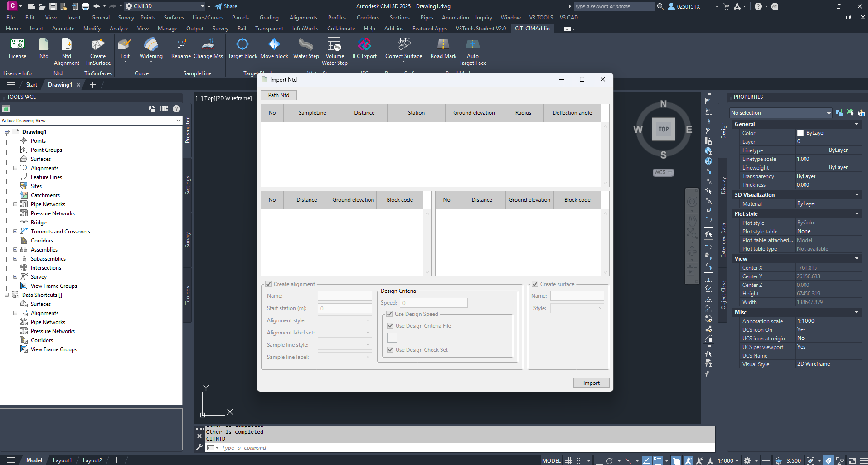The width and height of the screenshot is (868, 465).
Task: Open the customization wrench icon at command line
Action: [199, 447]
